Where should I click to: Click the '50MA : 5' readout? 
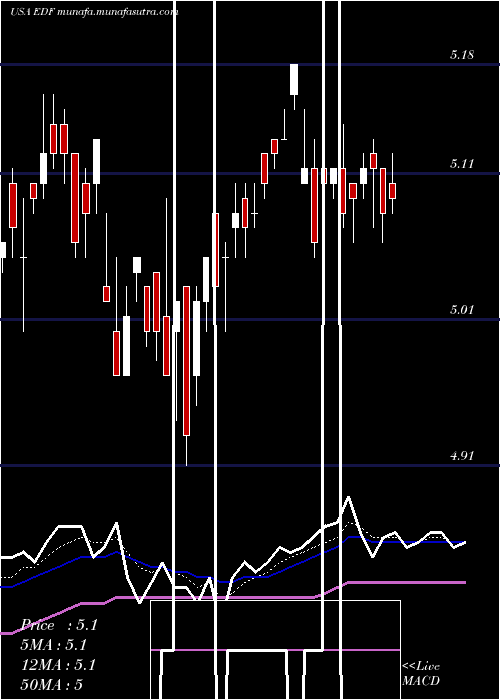(52, 685)
